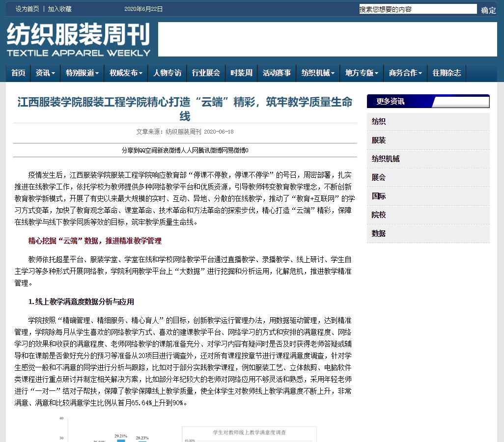Click the 纺织服装周刊 logo
The width and height of the screenshot is (504, 442).
tap(79, 40)
